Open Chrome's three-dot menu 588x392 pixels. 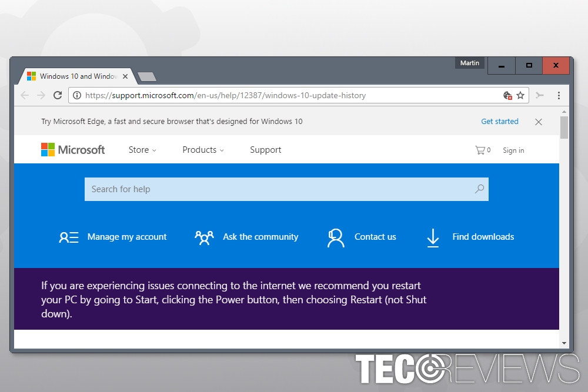point(559,95)
